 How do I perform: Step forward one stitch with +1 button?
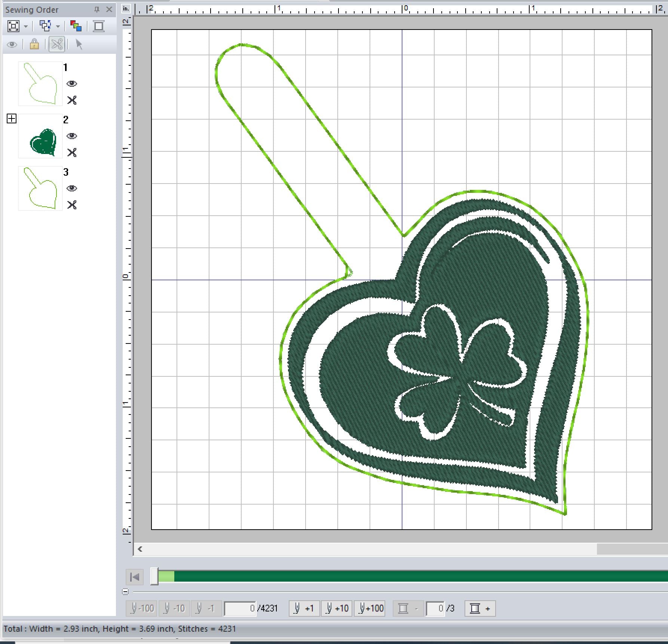[x=304, y=608]
